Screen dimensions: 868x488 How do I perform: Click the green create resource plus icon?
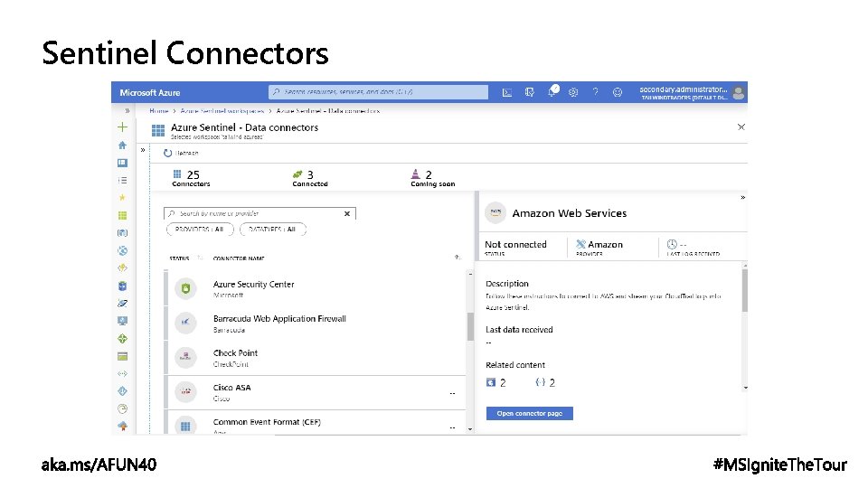click(x=122, y=127)
